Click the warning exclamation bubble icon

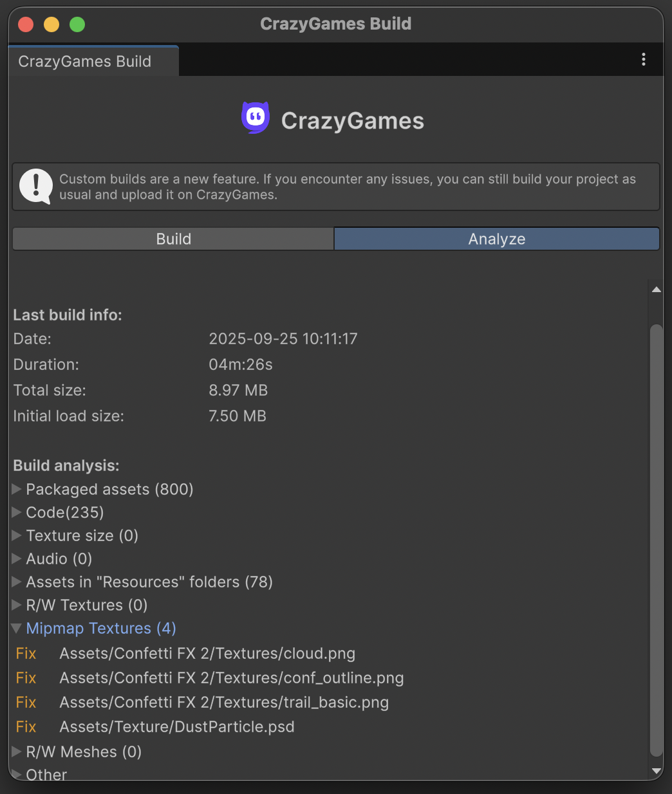point(36,187)
